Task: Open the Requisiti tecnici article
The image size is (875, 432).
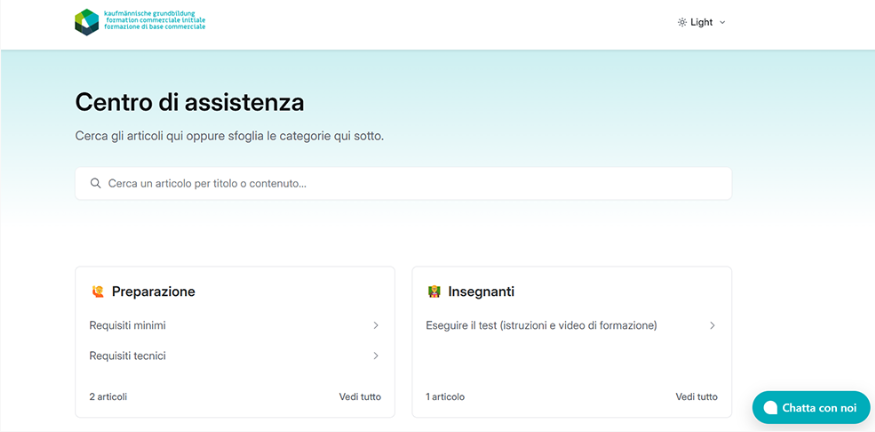Action: click(x=127, y=356)
